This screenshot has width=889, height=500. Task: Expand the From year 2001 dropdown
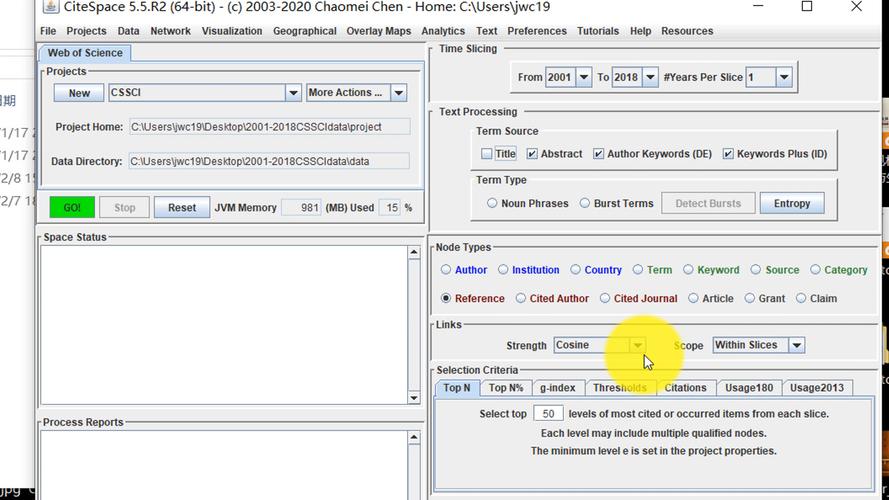[583, 77]
